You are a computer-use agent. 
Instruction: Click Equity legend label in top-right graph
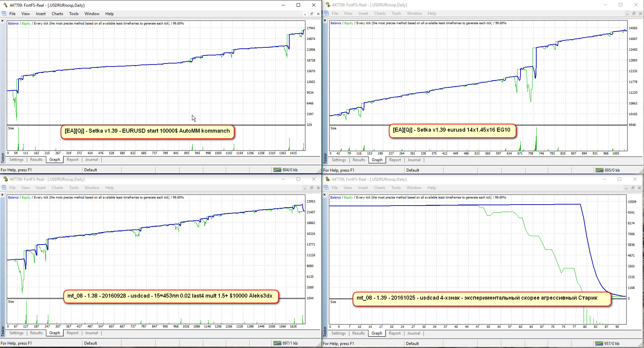tap(349, 23)
